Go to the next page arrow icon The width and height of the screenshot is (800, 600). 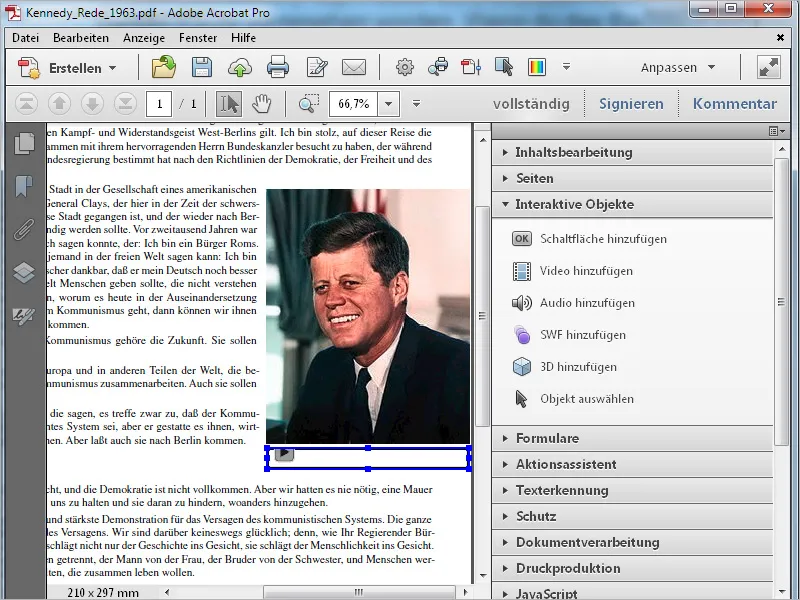tap(92, 104)
